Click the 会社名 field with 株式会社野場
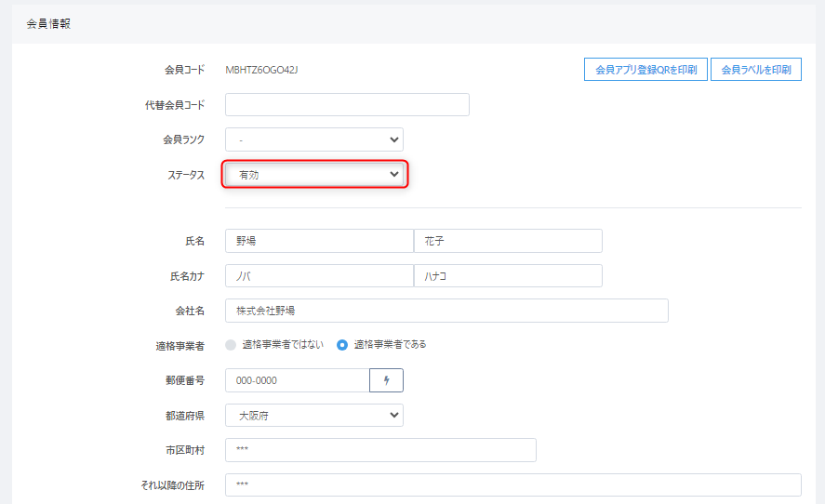This screenshot has height=504, width=825. tap(446, 311)
